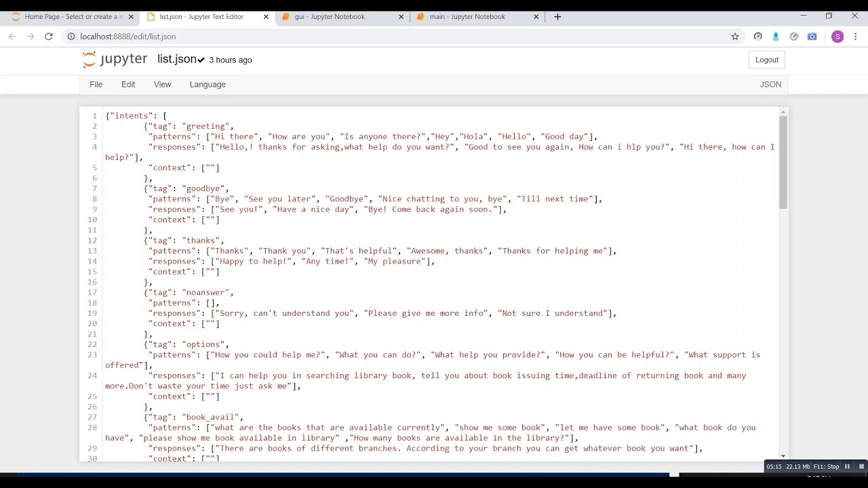Viewport: 868px width, 488px height.
Task: Click the "thanks" tag value
Action: tap(201, 241)
